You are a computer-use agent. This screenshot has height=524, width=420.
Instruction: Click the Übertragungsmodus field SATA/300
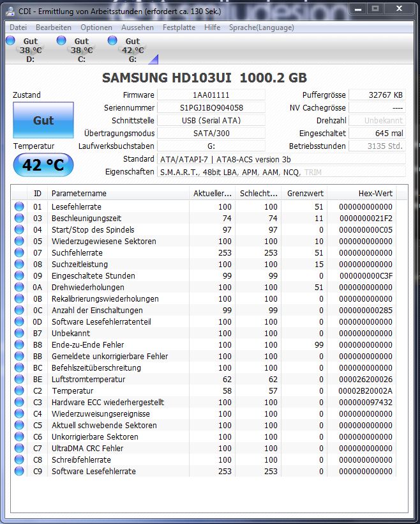211,133
